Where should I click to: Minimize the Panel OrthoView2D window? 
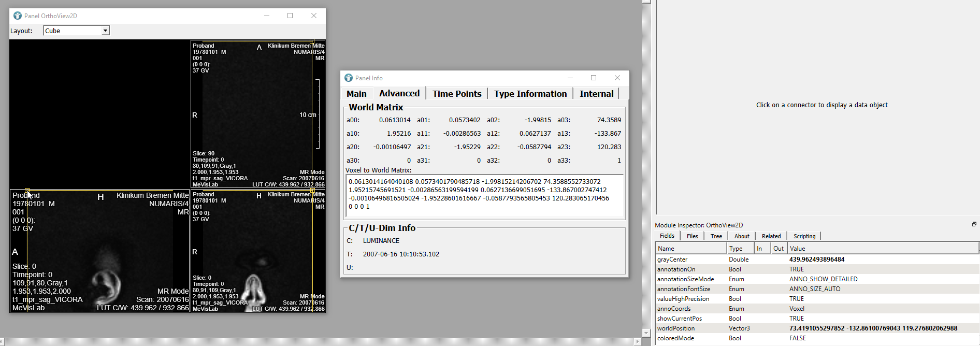tap(267, 16)
